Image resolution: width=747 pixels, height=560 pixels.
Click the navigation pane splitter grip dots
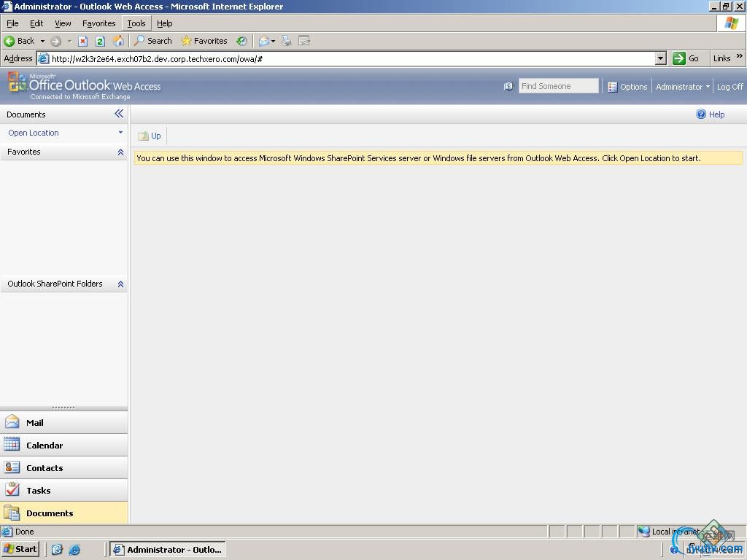[63, 408]
